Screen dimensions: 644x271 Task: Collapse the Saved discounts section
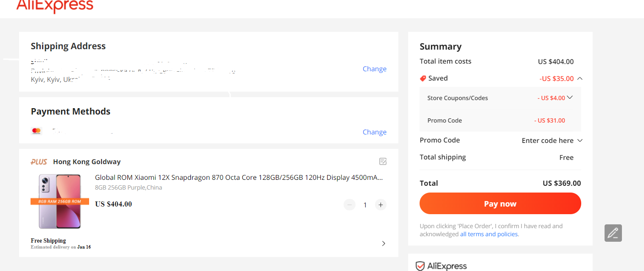tap(580, 78)
